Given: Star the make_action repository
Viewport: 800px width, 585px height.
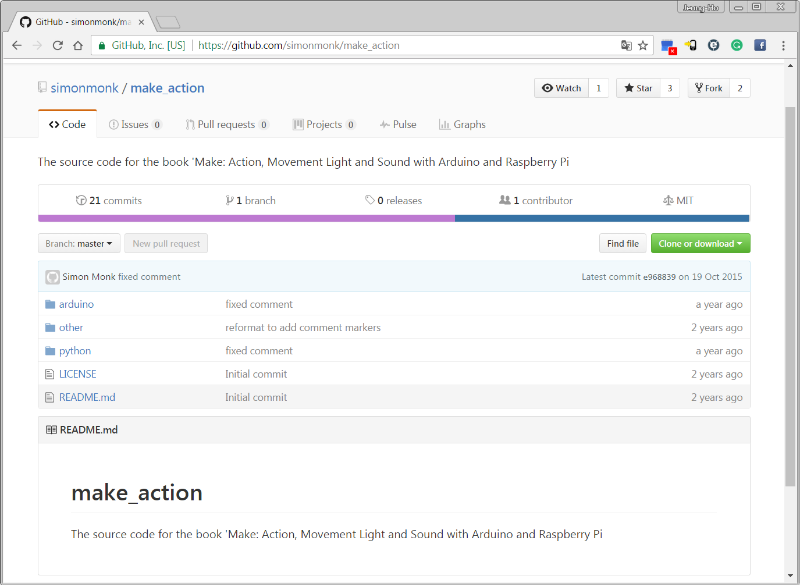Looking at the screenshot, I should [x=638, y=88].
